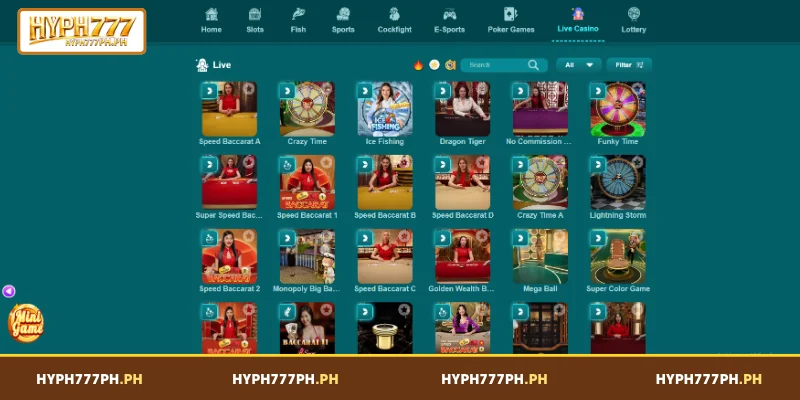Image resolution: width=800 pixels, height=400 pixels.
Task: Click the HYPH777 logo
Action: point(82,31)
